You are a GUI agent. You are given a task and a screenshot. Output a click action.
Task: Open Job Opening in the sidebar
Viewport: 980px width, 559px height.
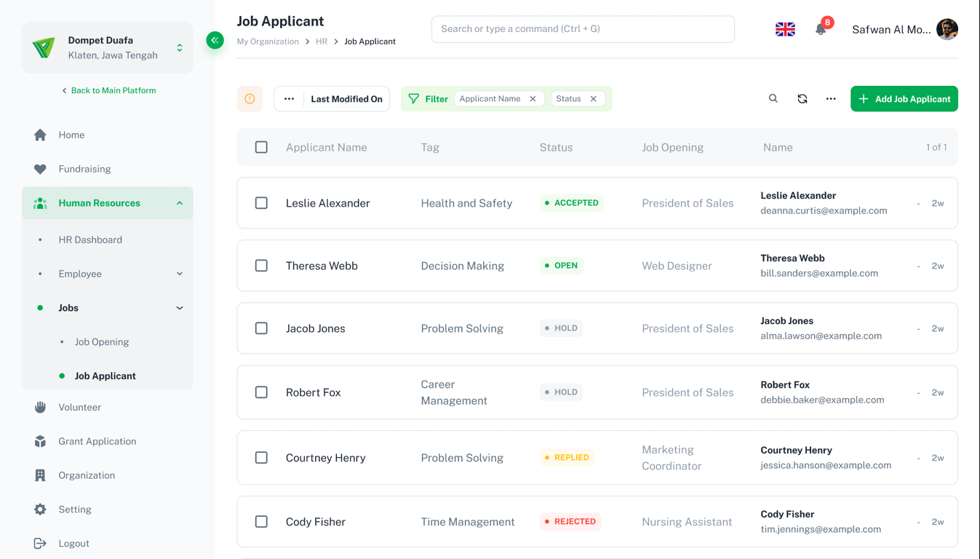click(102, 341)
